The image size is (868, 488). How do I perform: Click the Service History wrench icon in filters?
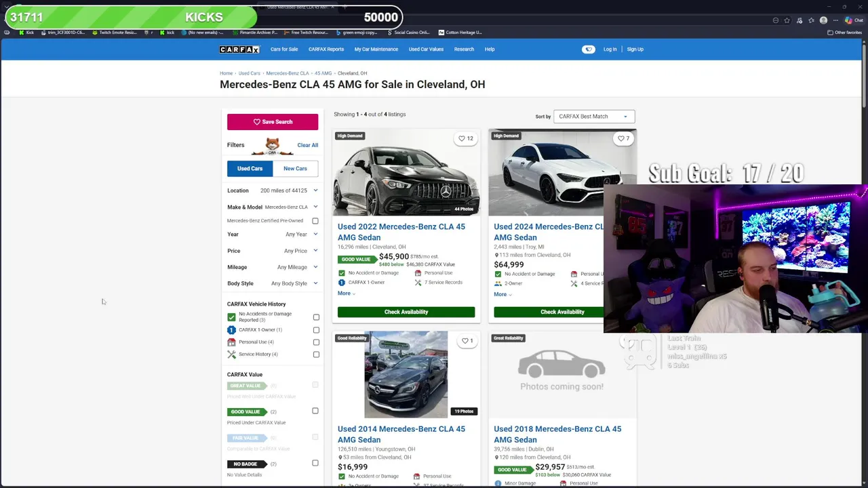231,354
